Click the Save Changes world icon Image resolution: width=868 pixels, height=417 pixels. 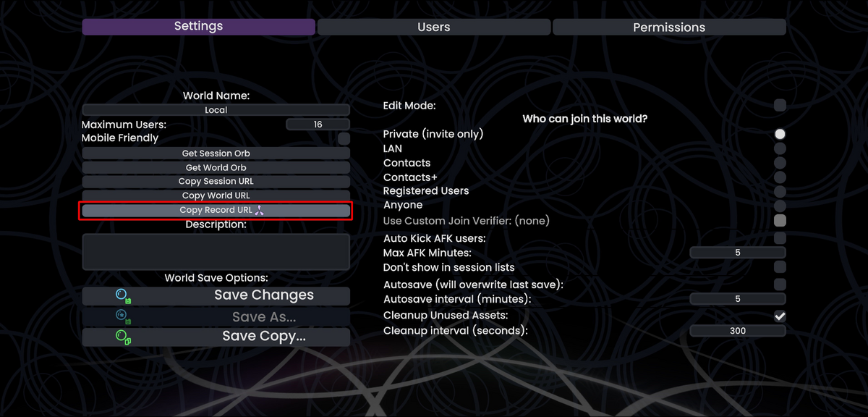point(123,296)
